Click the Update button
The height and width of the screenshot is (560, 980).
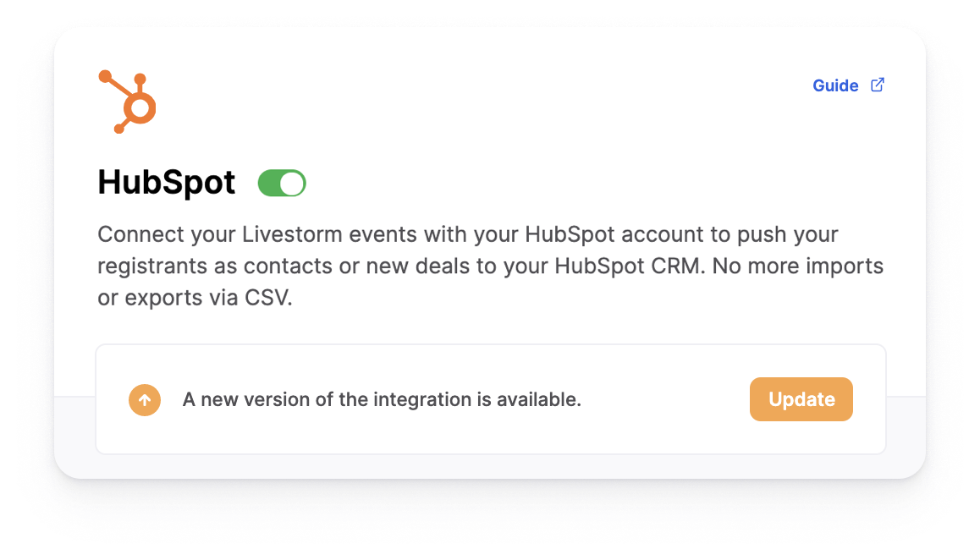[x=801, y=398]
